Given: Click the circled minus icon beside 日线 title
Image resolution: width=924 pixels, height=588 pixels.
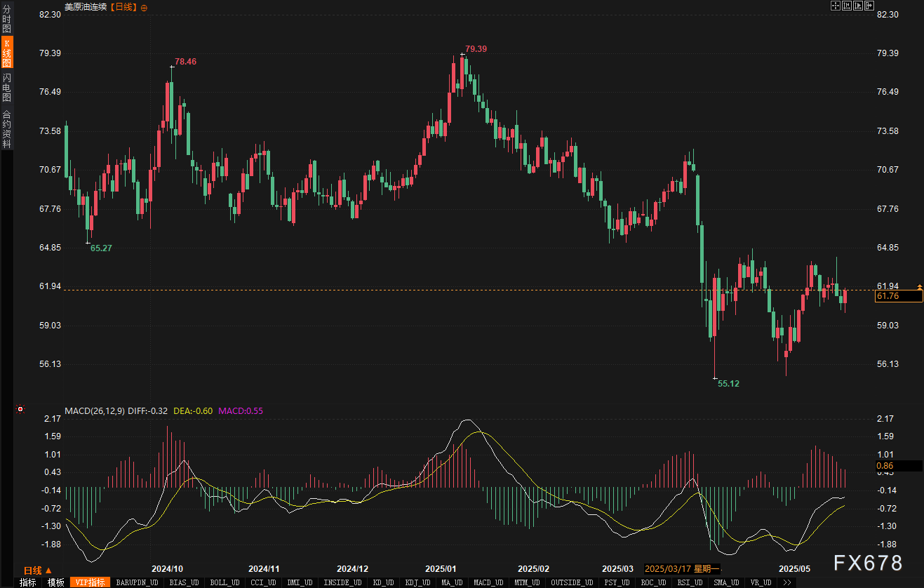Looking at the screenshot, I should point(145,7).
